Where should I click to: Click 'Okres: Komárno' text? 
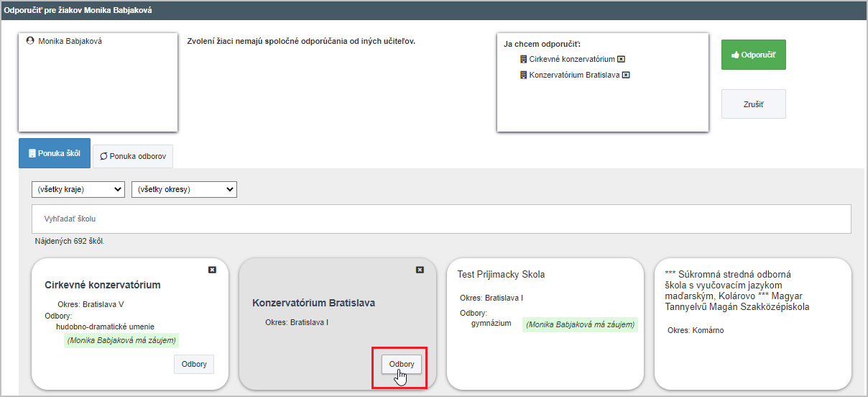pyautogui.click(x=696, y=331)
